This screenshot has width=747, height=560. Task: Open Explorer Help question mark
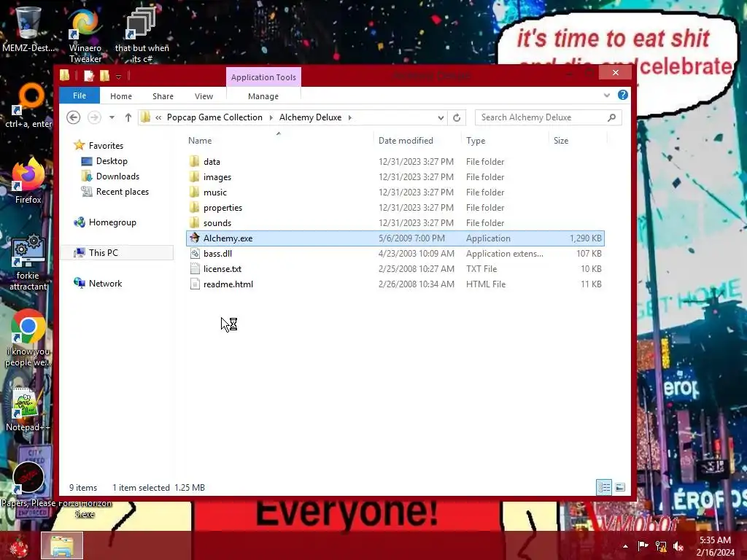pos(623,95)
